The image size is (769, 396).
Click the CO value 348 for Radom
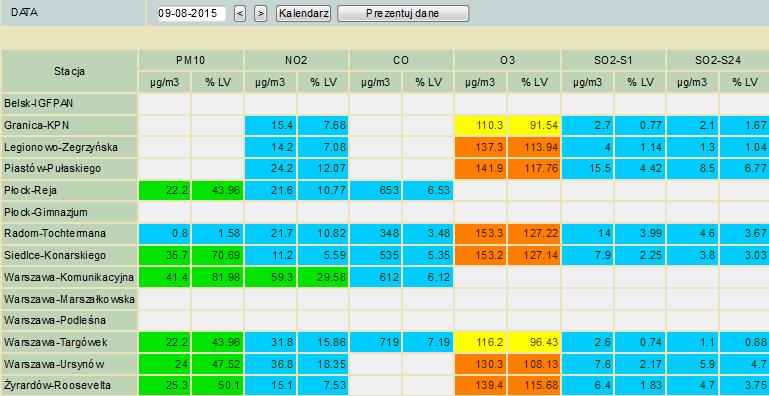pyautogui.click(x=376, y=234)
